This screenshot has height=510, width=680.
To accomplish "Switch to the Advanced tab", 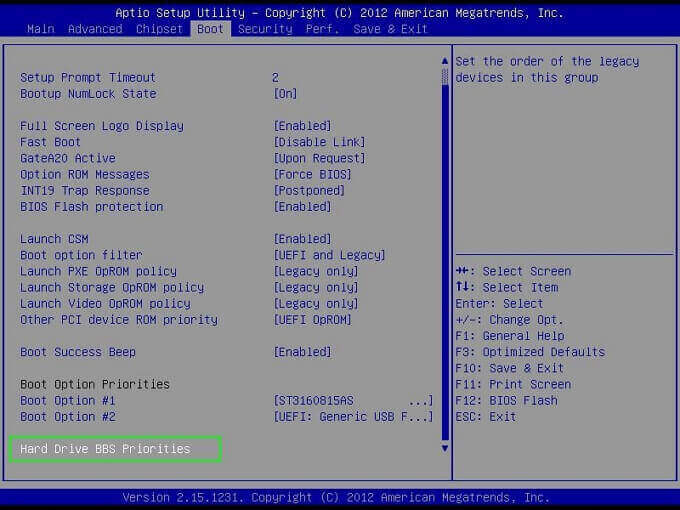I will point(95,29).
